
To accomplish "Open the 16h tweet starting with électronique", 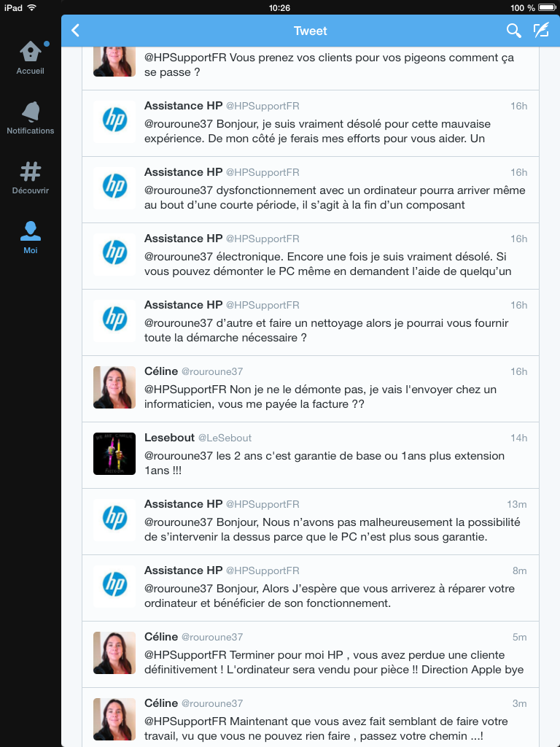I will (311, 256).
